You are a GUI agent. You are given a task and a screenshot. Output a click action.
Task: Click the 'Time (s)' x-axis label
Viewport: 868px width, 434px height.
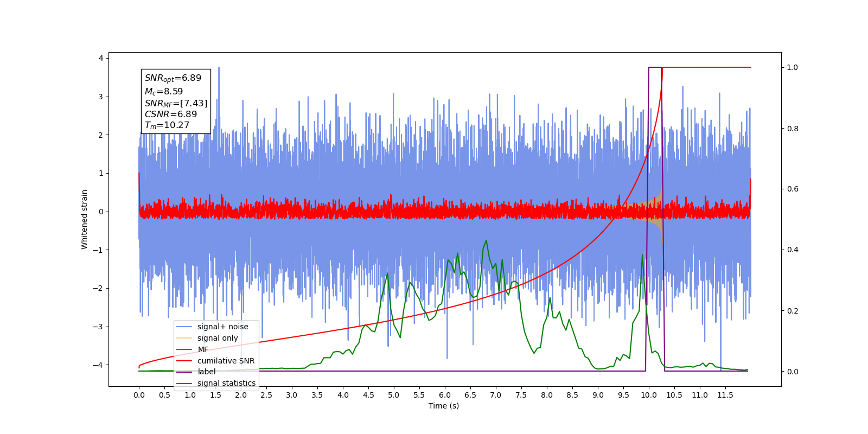pos(444,406)
